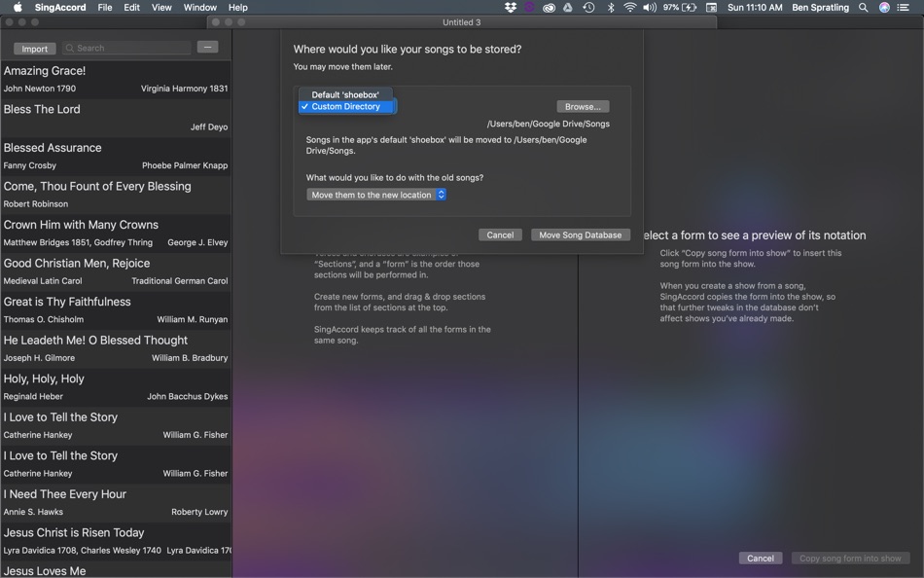This screenshot has width=924, height=578.
Task: Select Default 'shoebox' storage option
Action: pos(346,94)
